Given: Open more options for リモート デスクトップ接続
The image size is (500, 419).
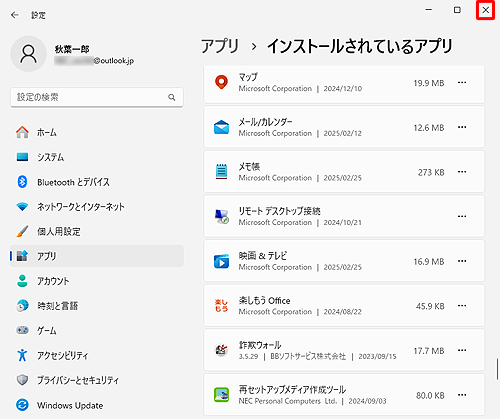Looking at the screenshot, I should pyautogui.click(x=462, y=217).
